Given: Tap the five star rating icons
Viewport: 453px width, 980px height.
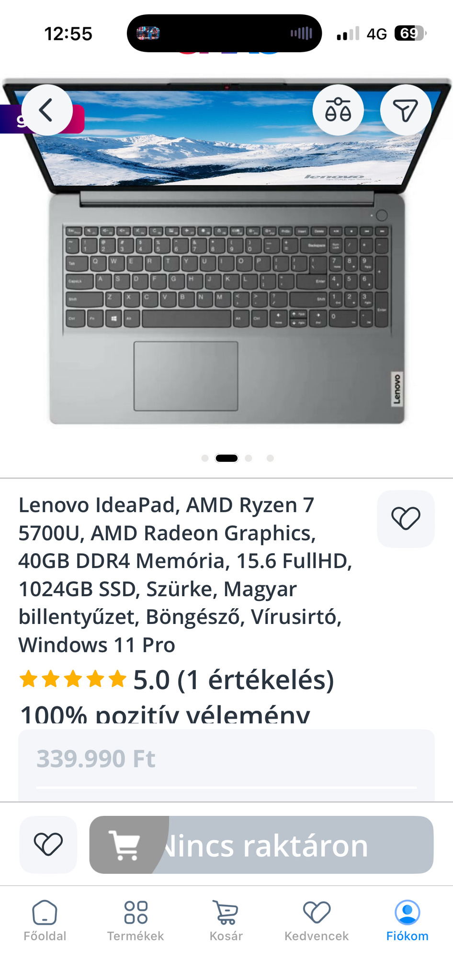Looking at the screenshot, I should 73,679.
